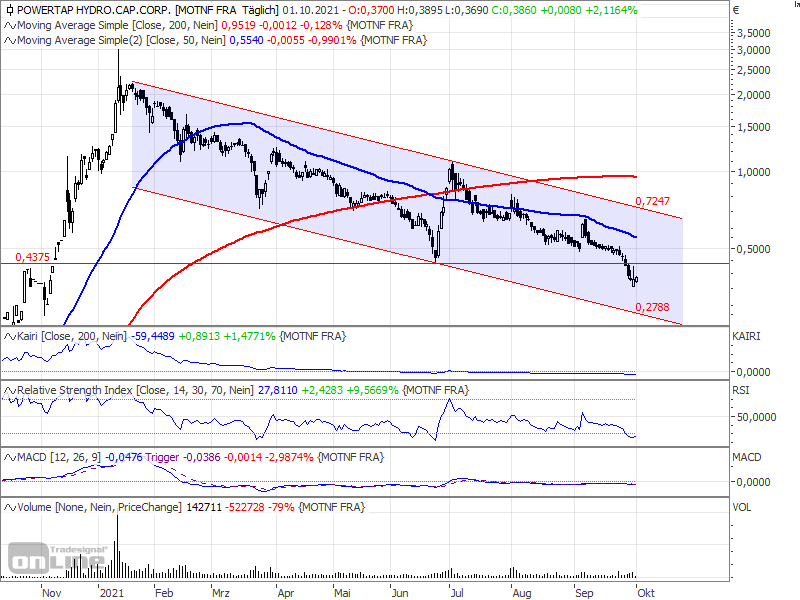Screen dimensions: 800x600
Task: Click the support level label 0,4375
Action: (x=33, y=257)
